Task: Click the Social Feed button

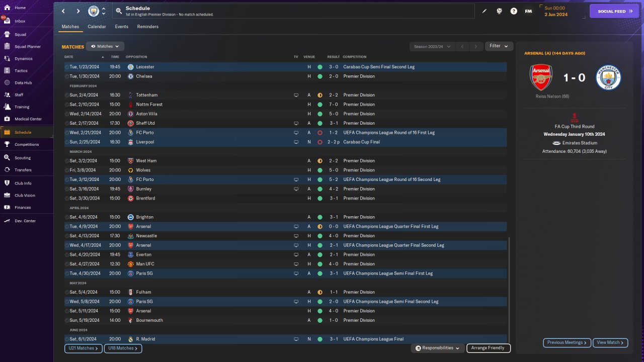Action: point(614,11)
